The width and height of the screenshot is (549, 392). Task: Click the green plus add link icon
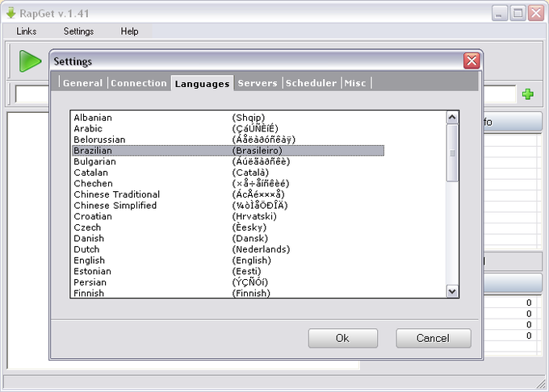coord(528,94)
